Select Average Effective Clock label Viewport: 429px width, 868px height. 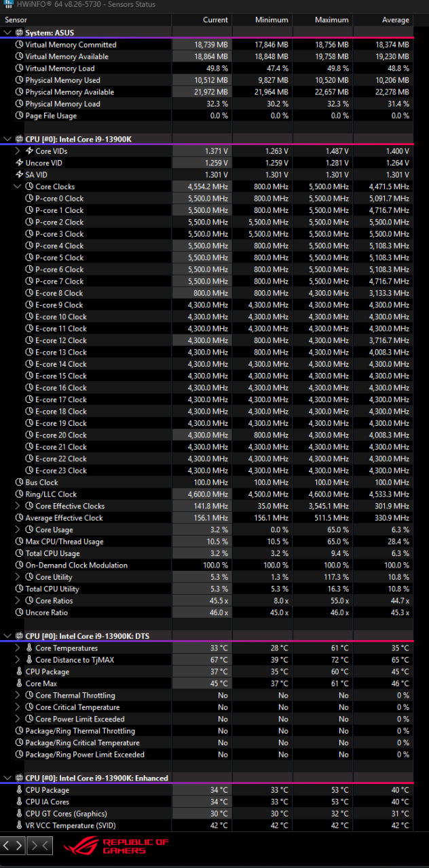tap(64, 518)
